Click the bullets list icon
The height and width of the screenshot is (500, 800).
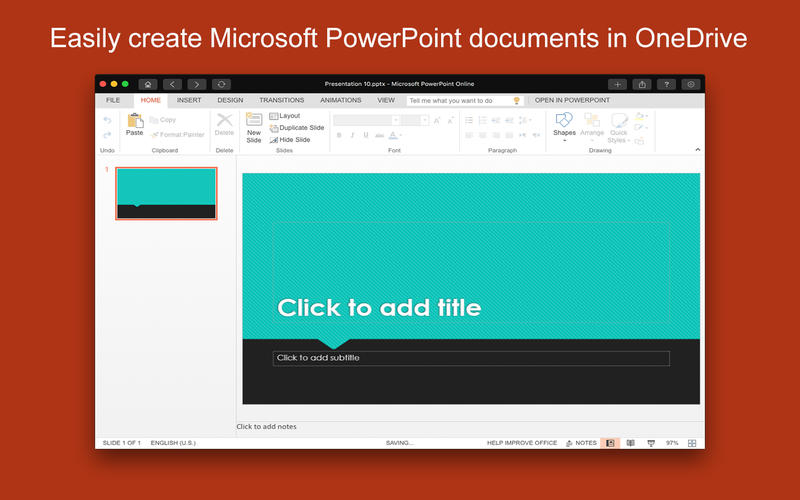pos(469,120)
